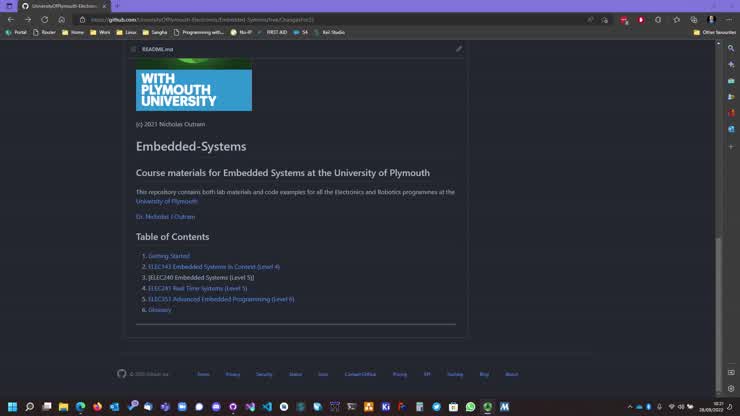740x416 pixels.
Task: Open the Getting Started link
Action: tap(168, 256)
